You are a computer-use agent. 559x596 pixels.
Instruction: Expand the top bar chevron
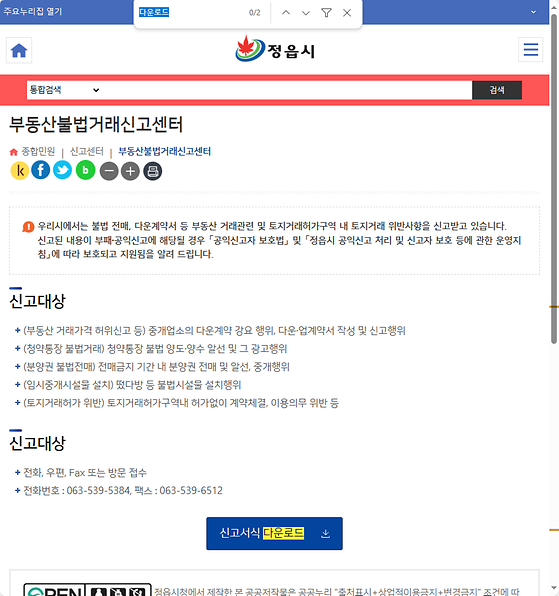coord(534,12)
